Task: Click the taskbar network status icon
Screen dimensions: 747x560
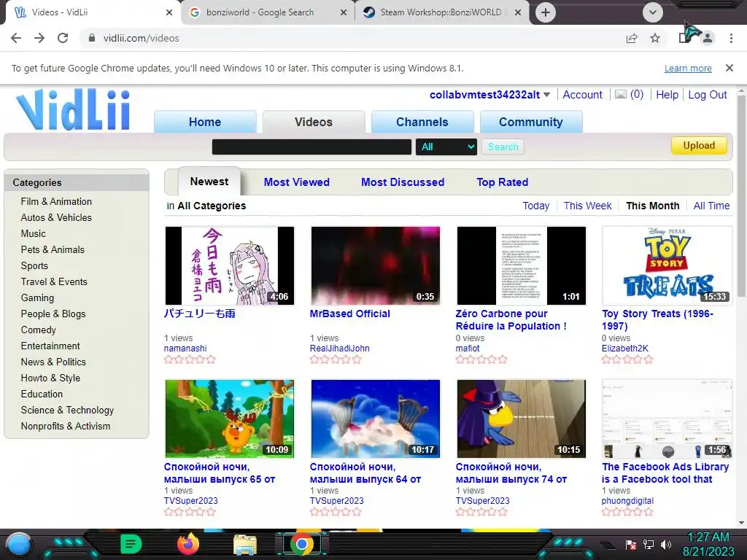Action: [649, 544]
